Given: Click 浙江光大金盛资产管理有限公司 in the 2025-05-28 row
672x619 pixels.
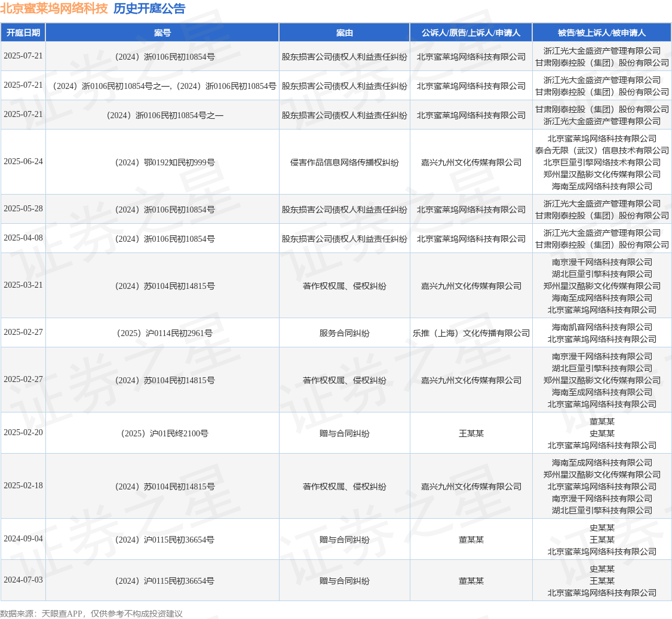Looking at the screenshot, I should 602,204.
